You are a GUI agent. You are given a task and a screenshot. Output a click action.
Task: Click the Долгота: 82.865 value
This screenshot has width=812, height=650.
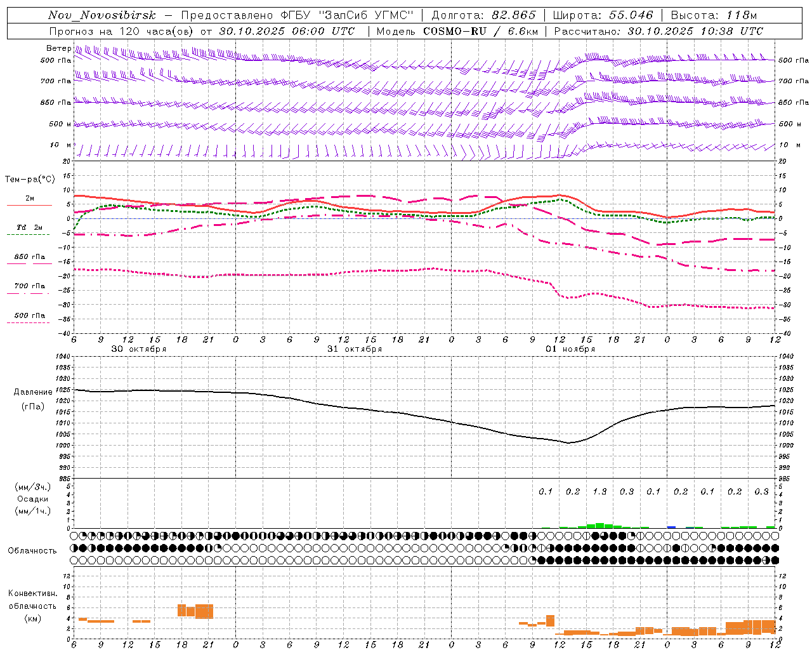(x=483, y=15)
